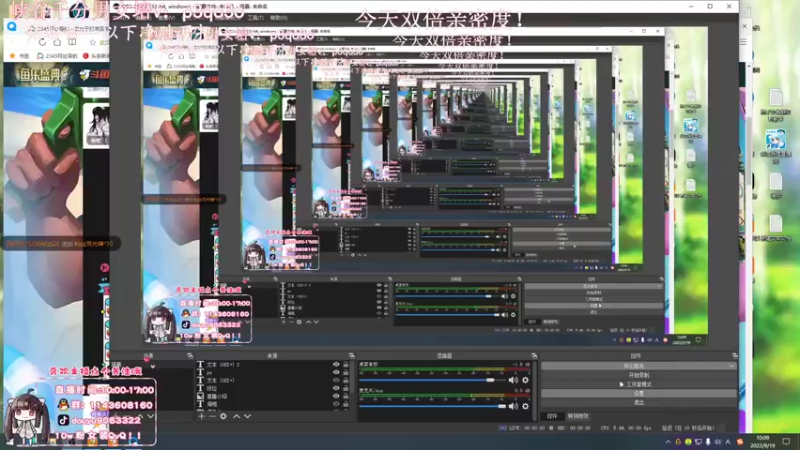This screenshot has width=800, height=450.
Task: Open '2345网址导航' bookmark in browser window
Action: click(57, 56)
